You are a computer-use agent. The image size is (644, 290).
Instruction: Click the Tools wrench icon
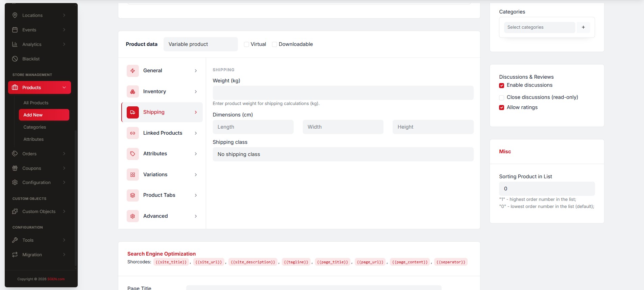click(x=15, y=240)
